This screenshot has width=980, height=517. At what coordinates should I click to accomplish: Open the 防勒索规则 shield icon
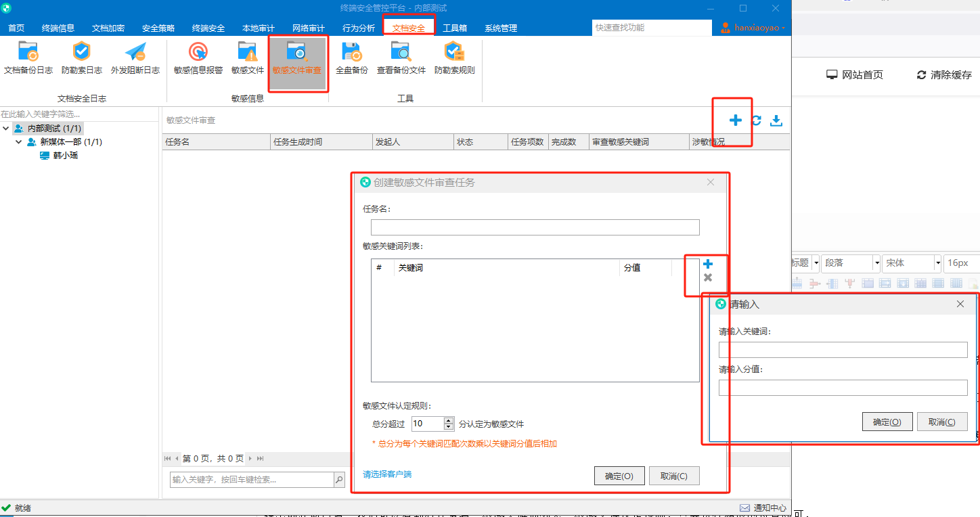click(x=454, y=52)
